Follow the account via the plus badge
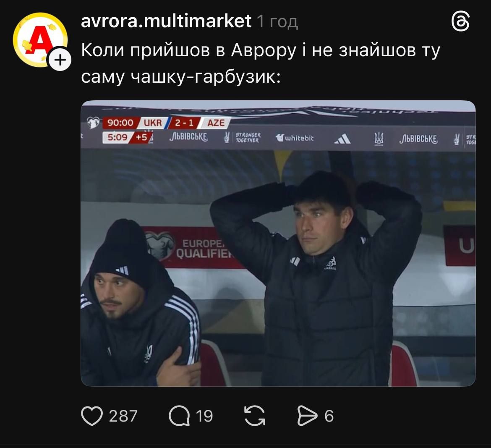Image resolution: width=491 pixels, height=448 pixels. [x=60, y=59]
